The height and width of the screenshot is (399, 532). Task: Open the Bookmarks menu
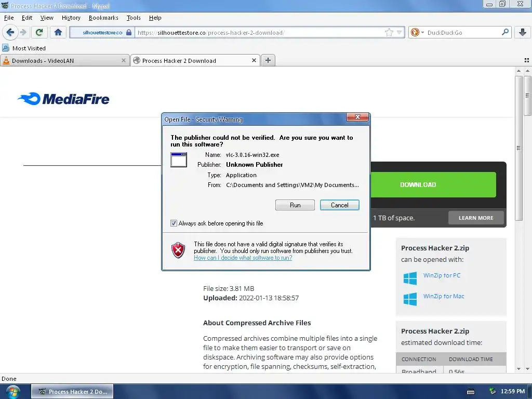pos(103,18)
